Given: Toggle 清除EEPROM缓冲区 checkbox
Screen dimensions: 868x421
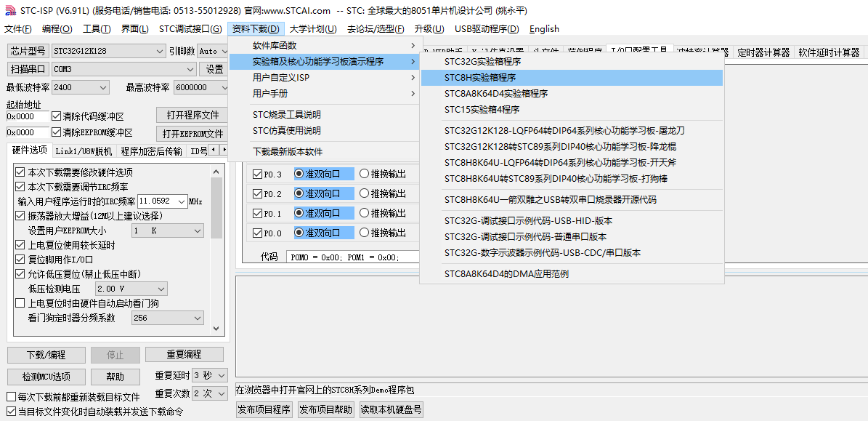Looking at the screenshot, I should point(56,132).
